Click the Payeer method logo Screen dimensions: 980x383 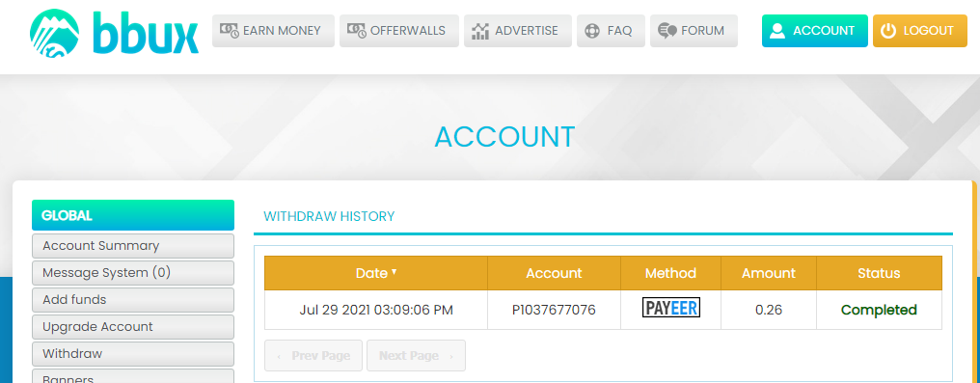[x=671, y=308]
